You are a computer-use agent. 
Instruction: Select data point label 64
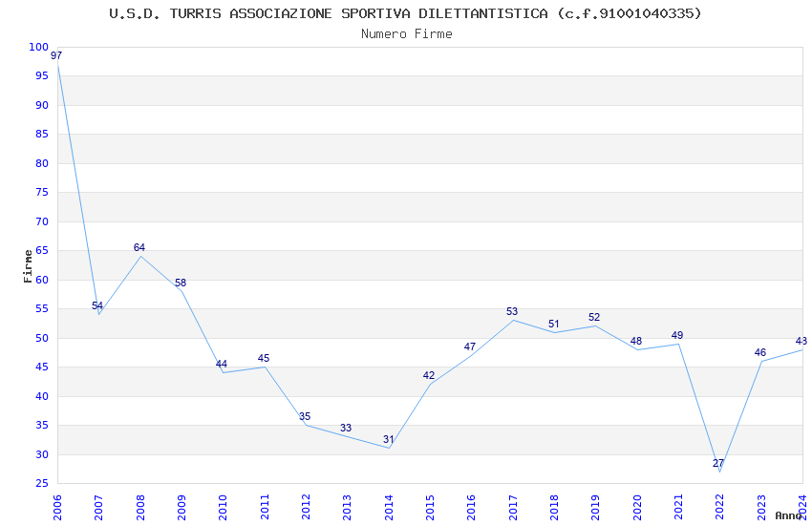pyautogui.click(x=139, y=247)
